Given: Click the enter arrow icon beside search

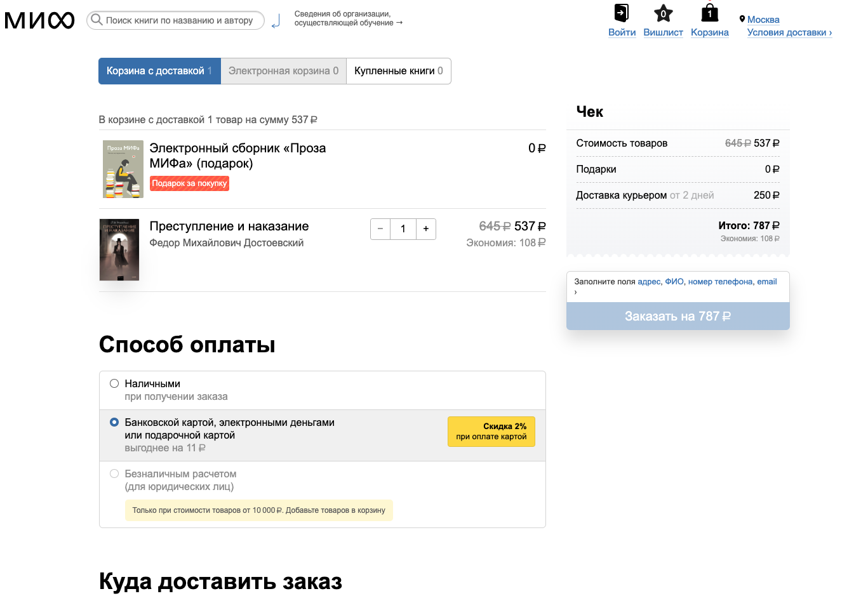Looking at the screenshot, I should [276, 22].
